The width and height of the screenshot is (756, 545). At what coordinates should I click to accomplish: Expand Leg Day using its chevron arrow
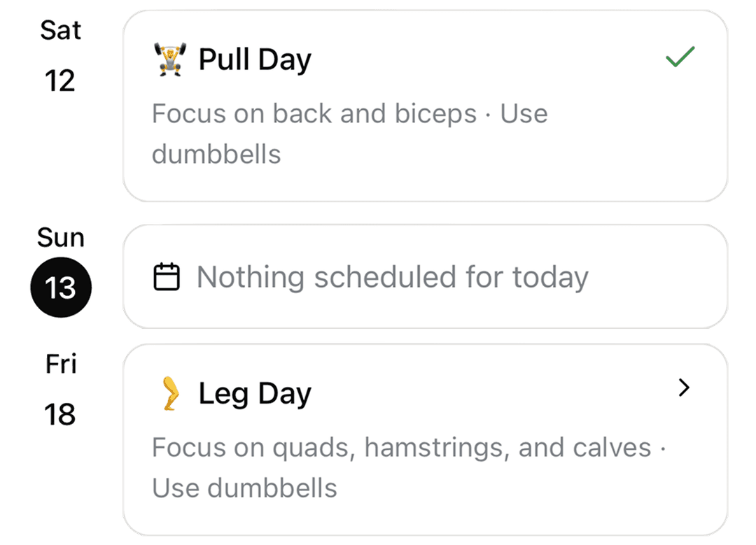[x=684, y=388]
